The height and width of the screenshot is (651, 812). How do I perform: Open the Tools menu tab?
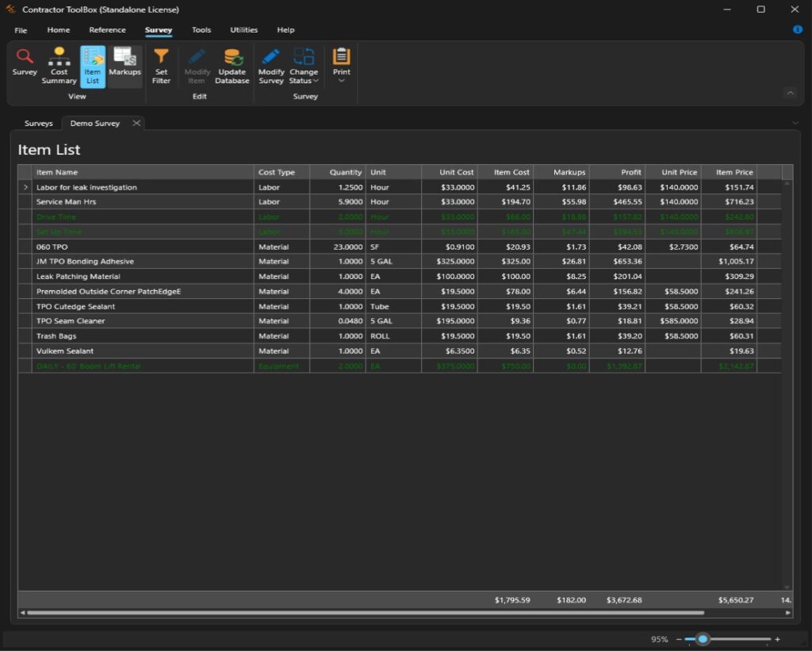click(201, 30)
